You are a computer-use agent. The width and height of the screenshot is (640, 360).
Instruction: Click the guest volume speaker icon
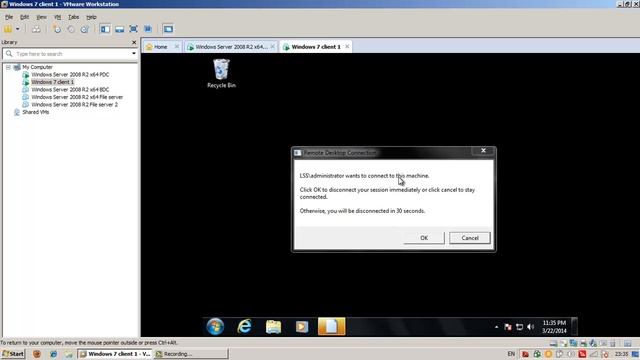tap(530, 327)
